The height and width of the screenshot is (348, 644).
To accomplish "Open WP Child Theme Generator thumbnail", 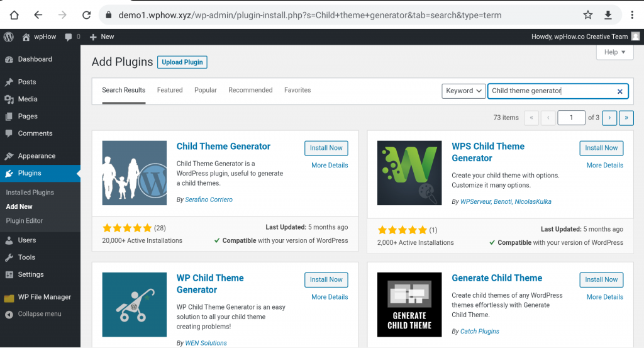I will tap(135, 305).
